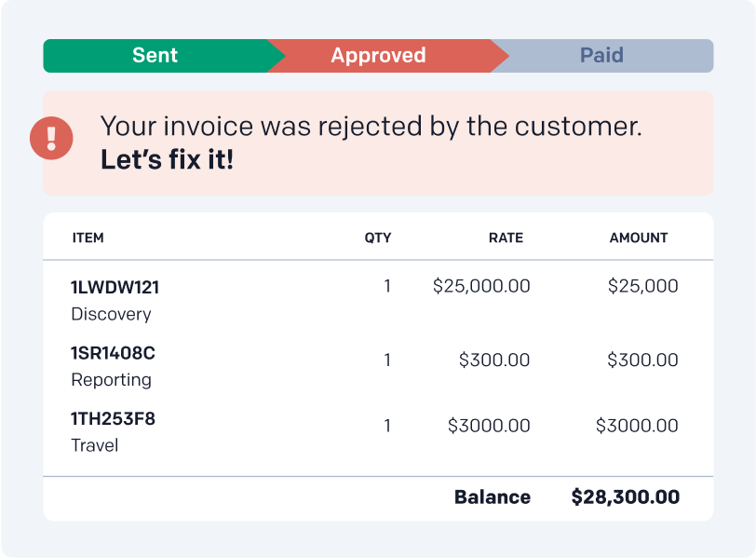Click the QTY column header
Screen dimensions: 756x558
click(378, 238)
